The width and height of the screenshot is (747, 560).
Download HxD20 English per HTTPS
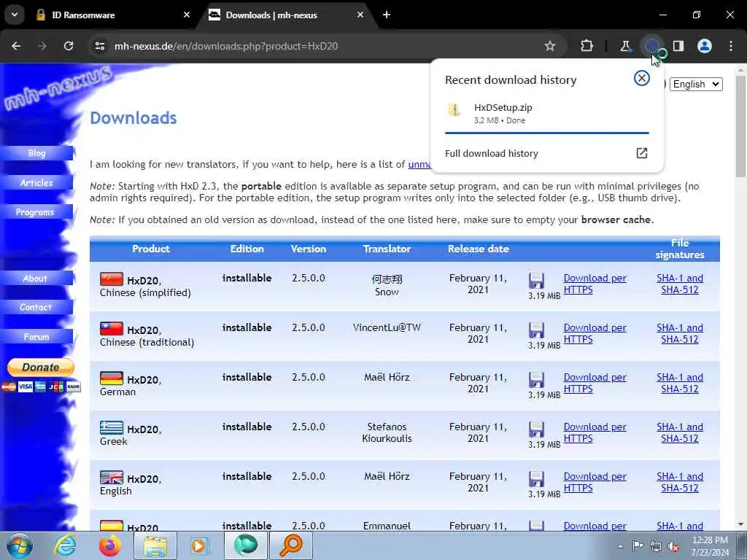coord(595,482)
